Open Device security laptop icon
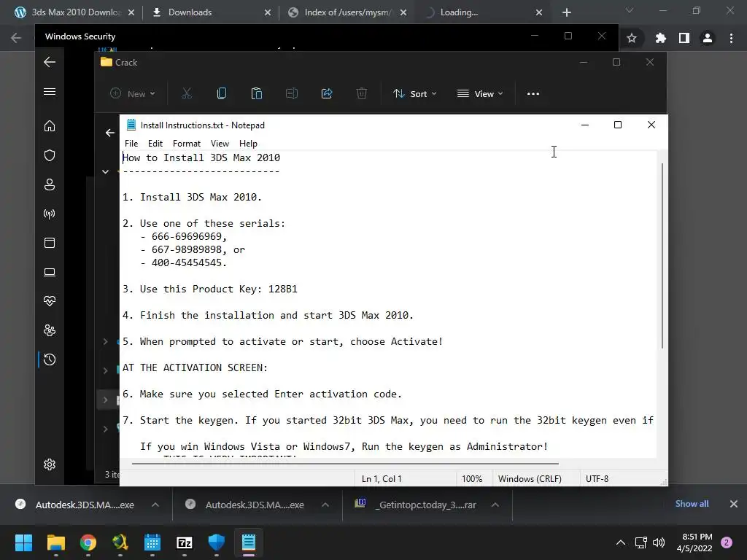This screenshot has height=560, width=747. [50, 272]
